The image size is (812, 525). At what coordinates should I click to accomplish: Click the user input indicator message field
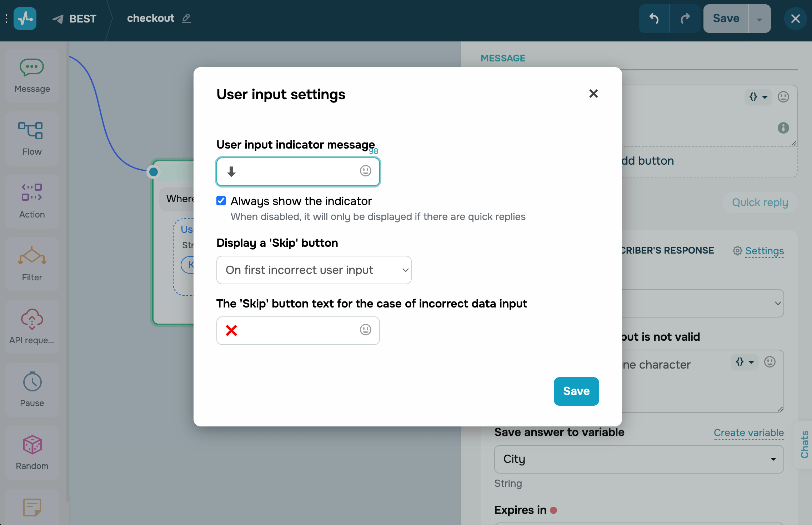click(293, 172)
